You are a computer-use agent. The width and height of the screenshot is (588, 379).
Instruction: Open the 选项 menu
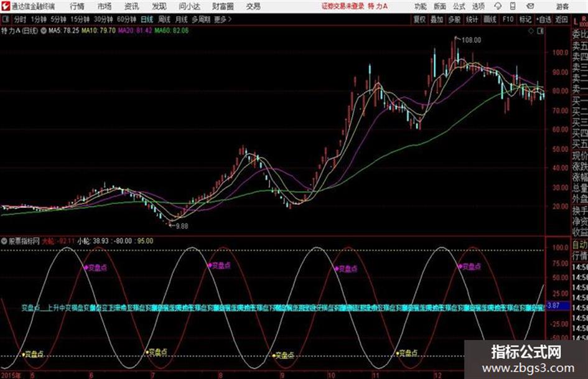(x=478, y=6)
